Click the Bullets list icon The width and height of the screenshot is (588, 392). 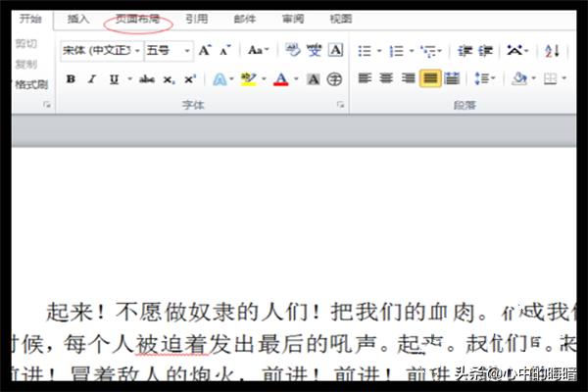click(365, 51)
